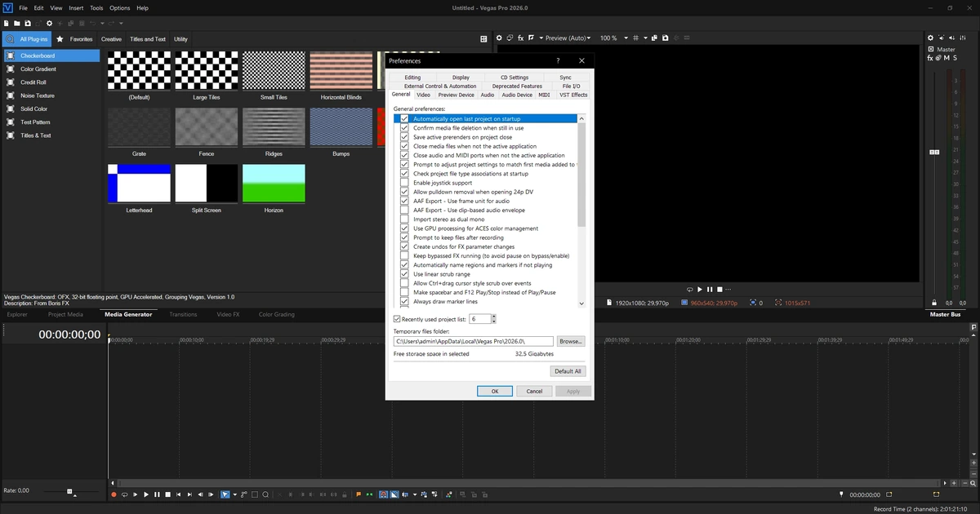Stop timeline playback
980x514 pixels.
tap(167, 494)
